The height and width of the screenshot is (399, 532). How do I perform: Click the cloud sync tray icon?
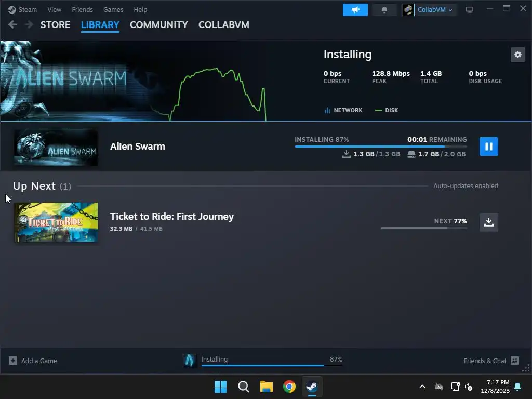coord(439,387)
